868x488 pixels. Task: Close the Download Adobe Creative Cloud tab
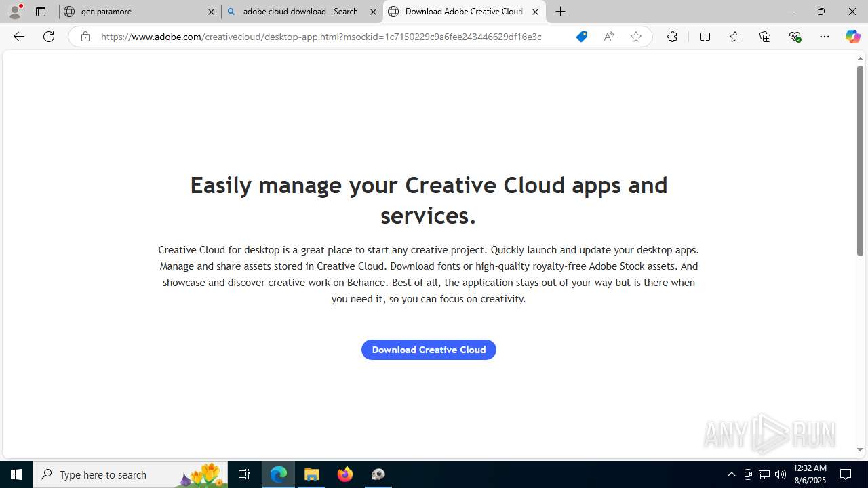coord(535,12)
